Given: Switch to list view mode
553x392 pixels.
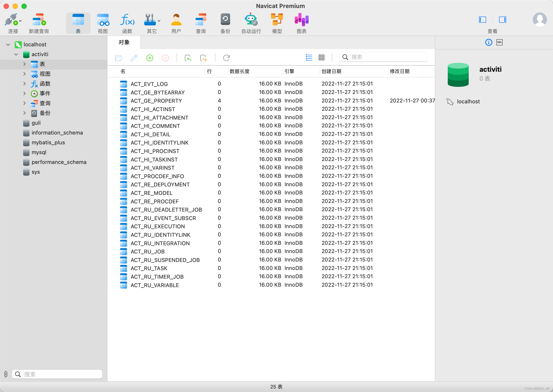Looking at the screenshot, I should [x=309, y=57].
